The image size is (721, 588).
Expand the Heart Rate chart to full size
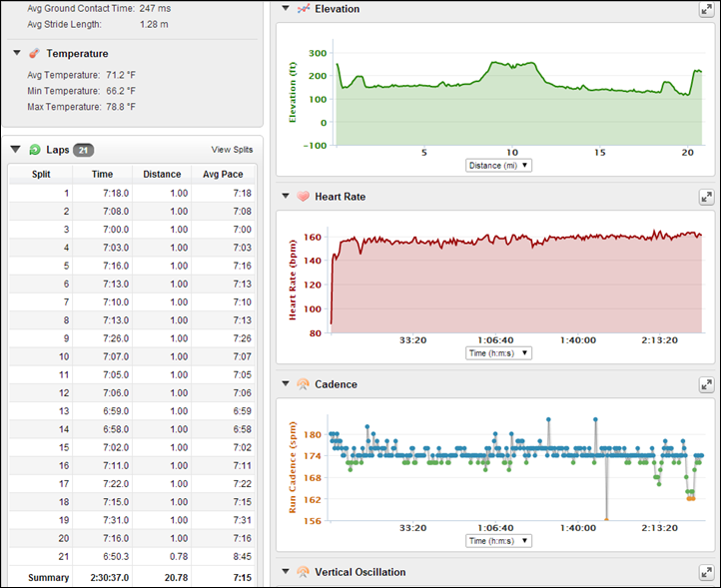pos(706,198)
